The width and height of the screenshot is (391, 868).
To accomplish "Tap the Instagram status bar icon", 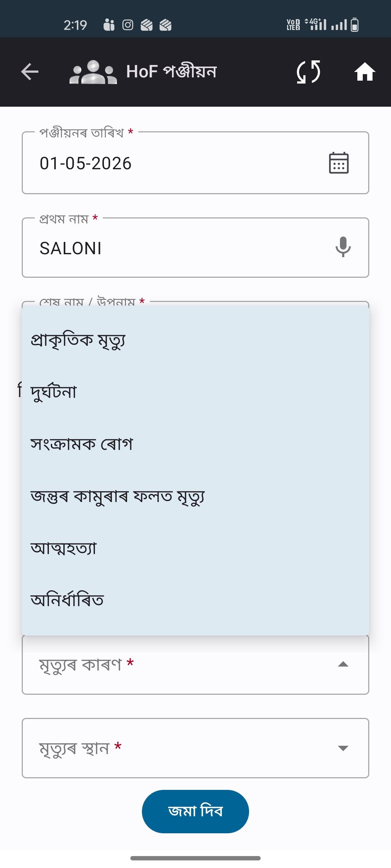I will click(128, 25).
